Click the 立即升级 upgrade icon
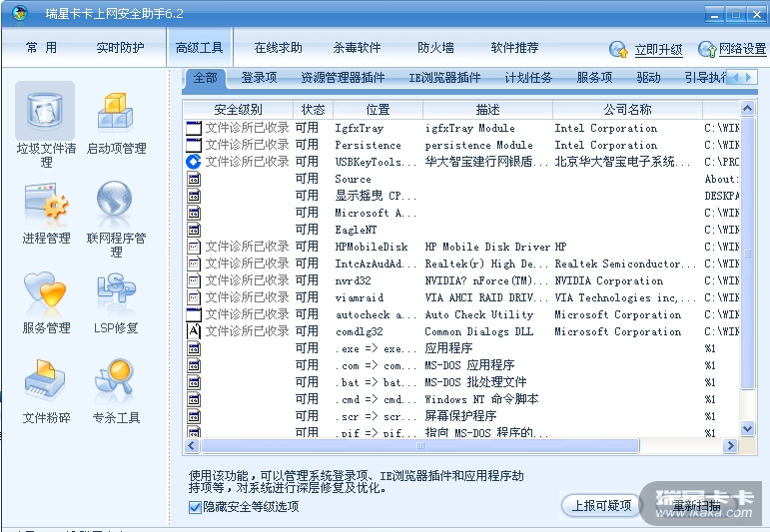770x532 pixels. pyautogui.click(x=618, y=49)
